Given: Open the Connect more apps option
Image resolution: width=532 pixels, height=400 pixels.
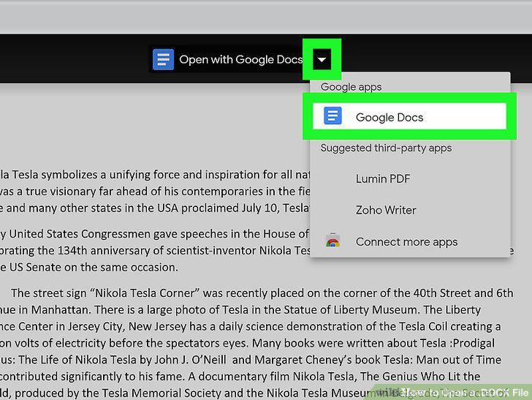Looking at the screenshot, I should [406, 242].
